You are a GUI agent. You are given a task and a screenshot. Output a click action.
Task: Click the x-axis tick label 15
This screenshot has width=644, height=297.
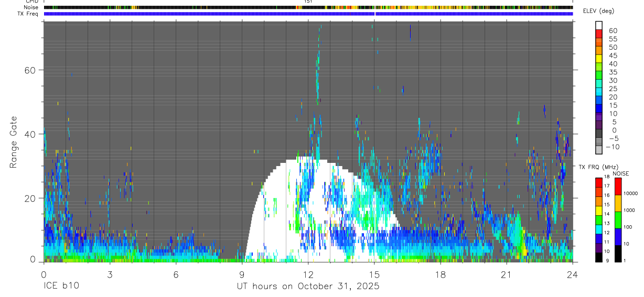coord(374,274)
